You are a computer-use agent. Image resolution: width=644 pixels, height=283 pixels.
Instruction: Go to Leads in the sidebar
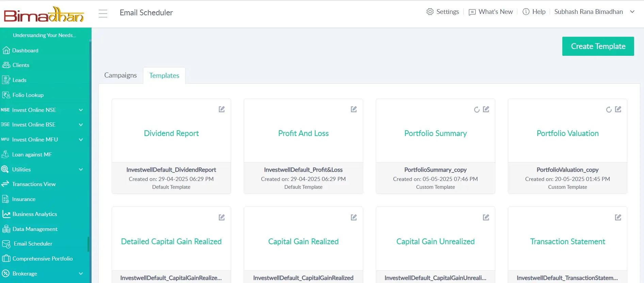pos(19,80)
